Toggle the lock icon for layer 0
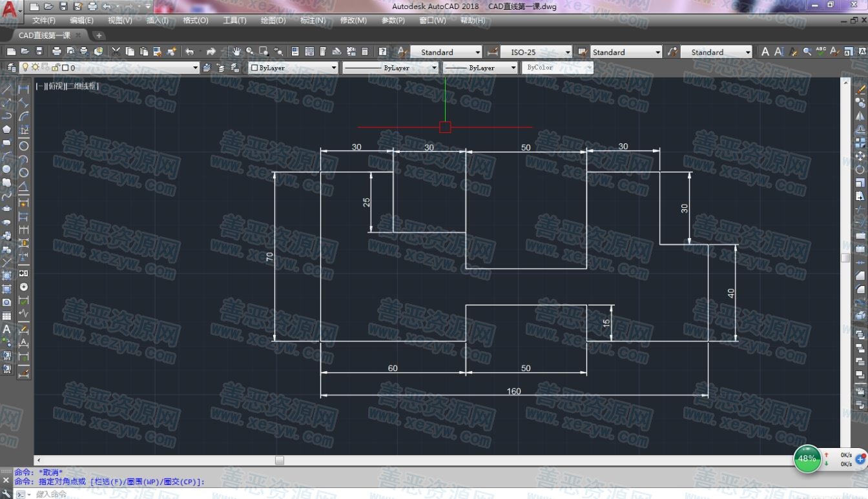Screen dimensions: 868x499 [x=55, y=67]
